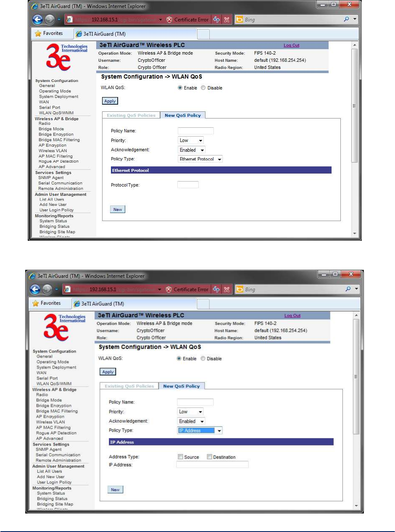Click Policy Name field in IP Address window

tap(195, 402)
